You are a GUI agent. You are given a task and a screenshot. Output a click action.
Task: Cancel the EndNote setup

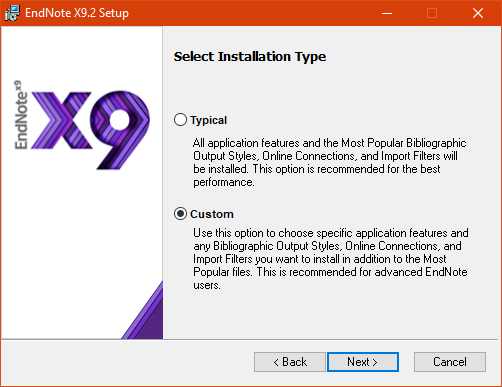tap(450, 362)
